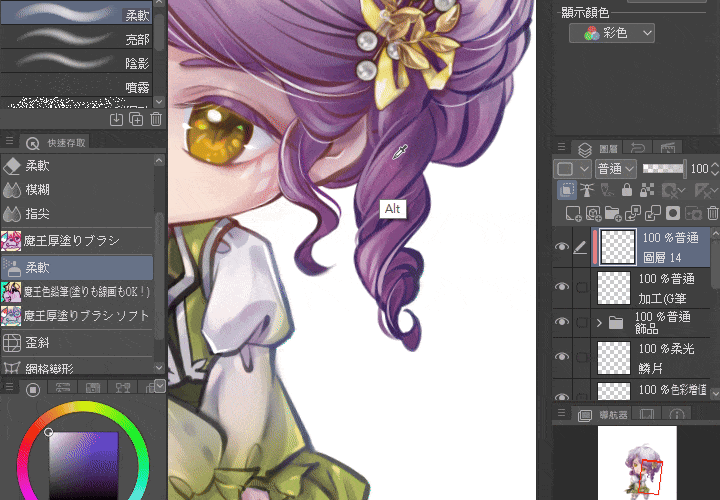720x500 pixels.
Task: Expand color panel tabs overflow dropdown
Action: [159, 385]
